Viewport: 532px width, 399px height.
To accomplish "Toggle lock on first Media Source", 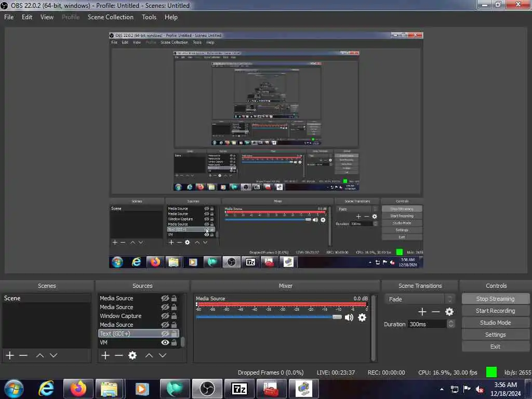I will pos(174,298).
